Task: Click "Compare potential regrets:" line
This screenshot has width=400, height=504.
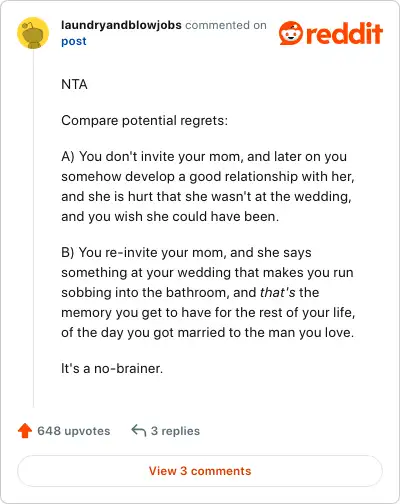Action: click(x=145, y=121)
